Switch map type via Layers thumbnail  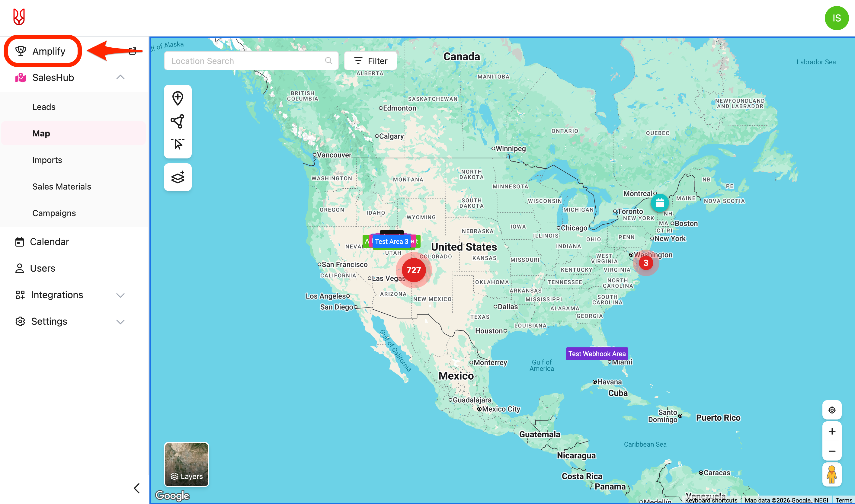[x=187, y=464]
